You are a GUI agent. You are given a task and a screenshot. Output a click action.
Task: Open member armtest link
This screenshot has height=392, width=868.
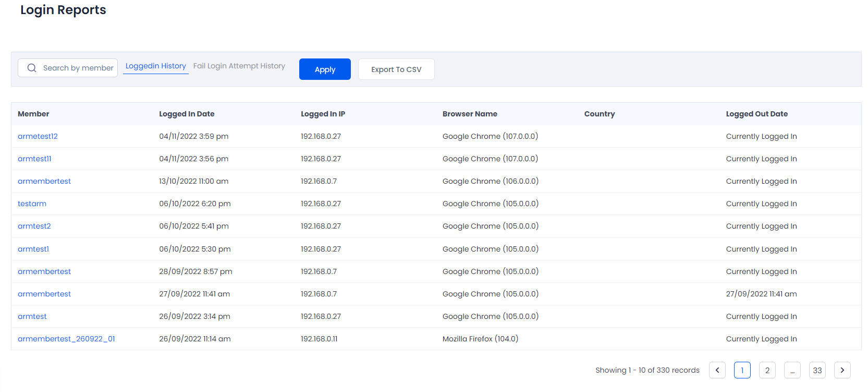(x=32, y=316)
